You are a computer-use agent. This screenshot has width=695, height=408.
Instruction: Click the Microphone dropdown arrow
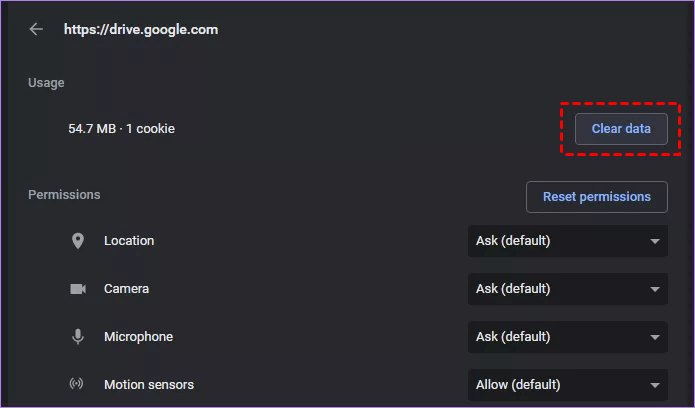655,338
